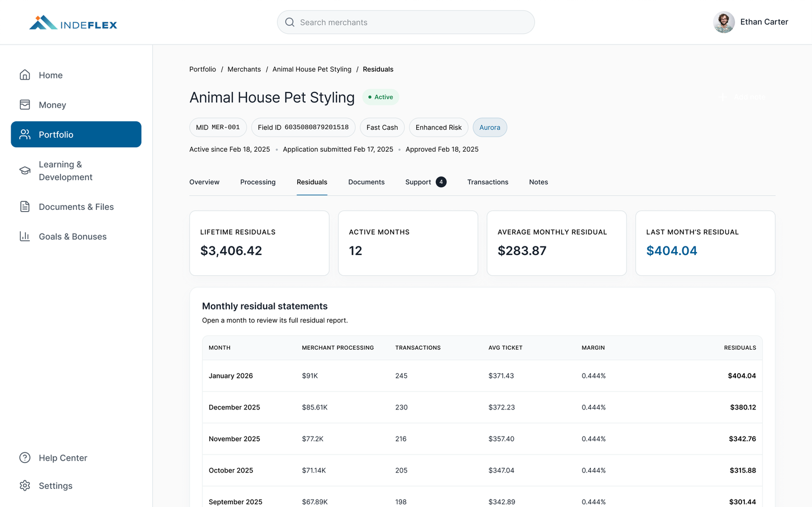This screenshot has width=812, height=507.
Task: Click the $380.12 residuals cell
Action: 743,407
